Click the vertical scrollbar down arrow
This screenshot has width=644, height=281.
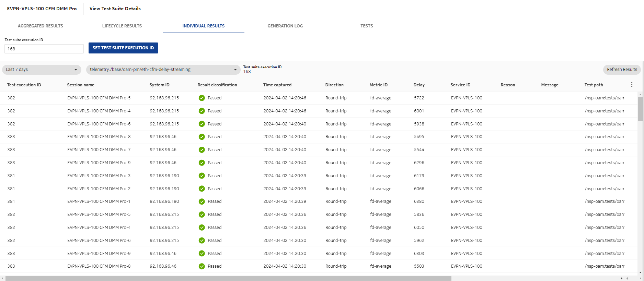click(x=640, y=272)
